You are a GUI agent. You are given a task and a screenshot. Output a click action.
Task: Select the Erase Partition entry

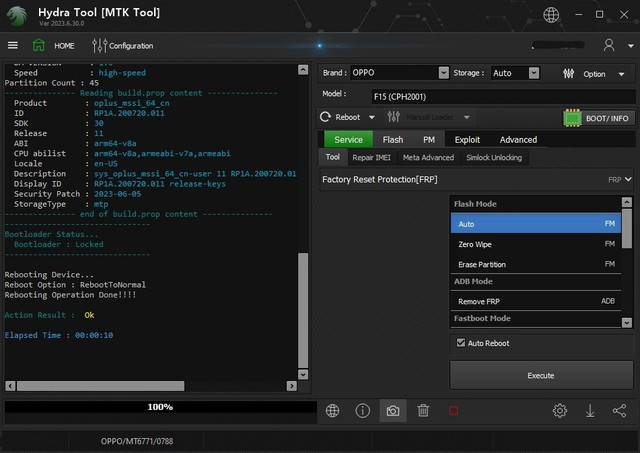536,264
